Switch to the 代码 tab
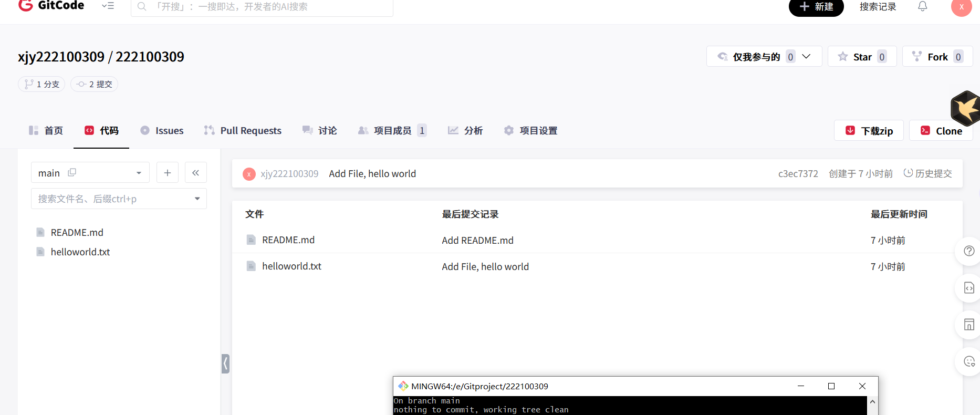980x415 pixels. pyautogui.click(x=101, y=130)
